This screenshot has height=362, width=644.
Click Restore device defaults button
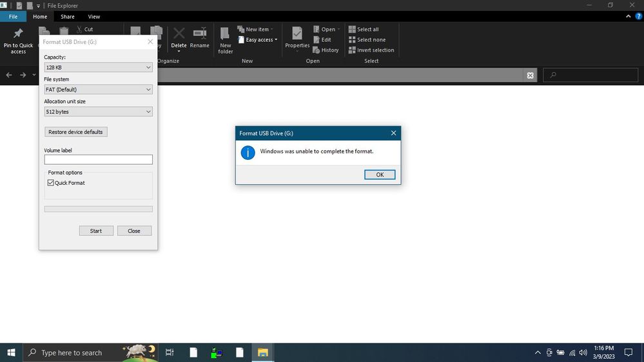point(75,132)
